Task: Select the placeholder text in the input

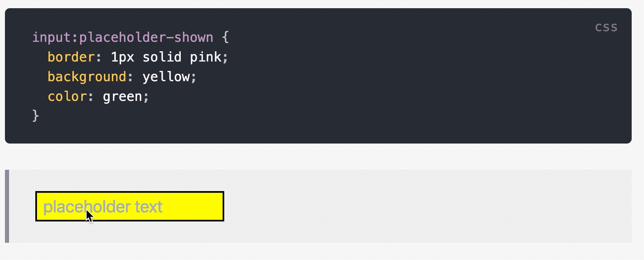Action: (x=102, y=206)
